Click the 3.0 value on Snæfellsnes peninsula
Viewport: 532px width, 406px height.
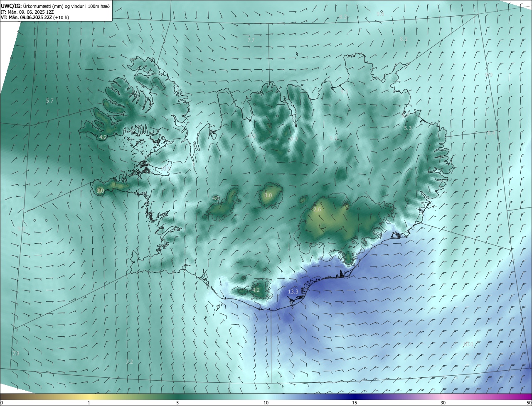(x=100, y=191)
